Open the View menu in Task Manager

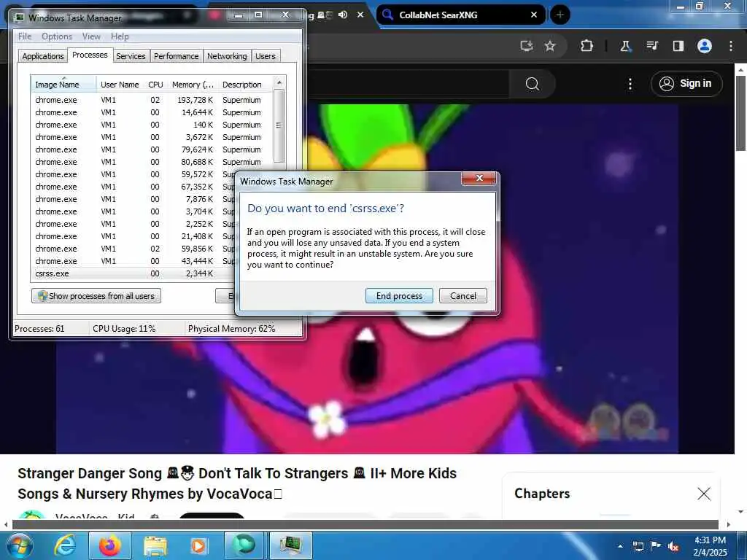91,36
